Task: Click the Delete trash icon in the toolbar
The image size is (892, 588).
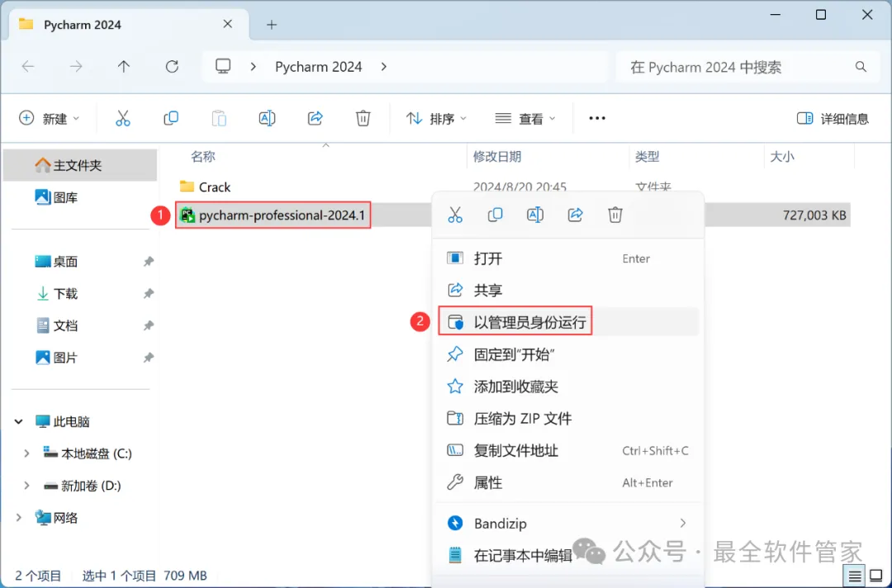Action: pos(363,118)
